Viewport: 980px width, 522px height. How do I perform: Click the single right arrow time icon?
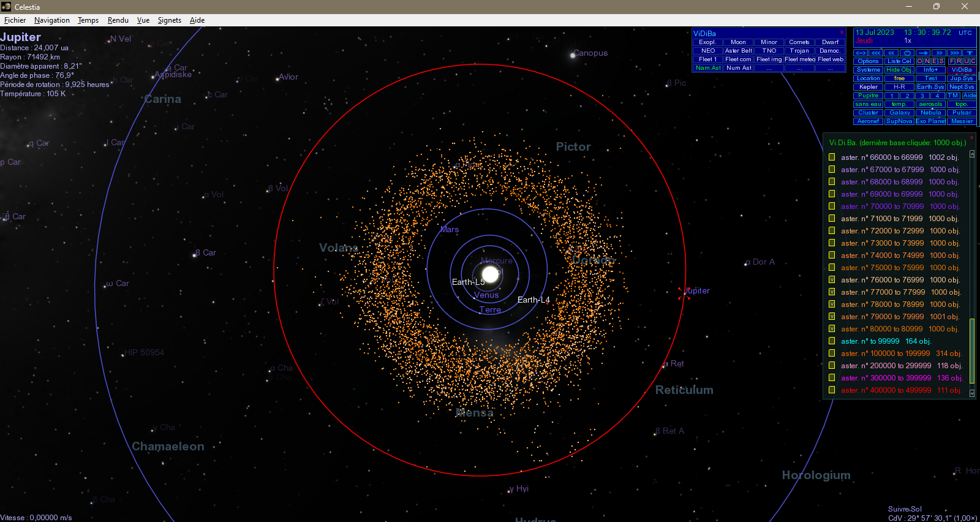924,53
